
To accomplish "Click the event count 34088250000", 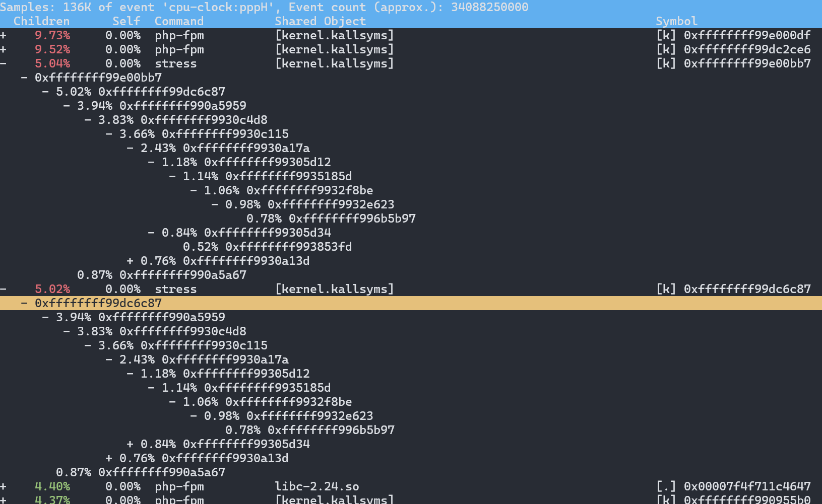I will point(490,7).
